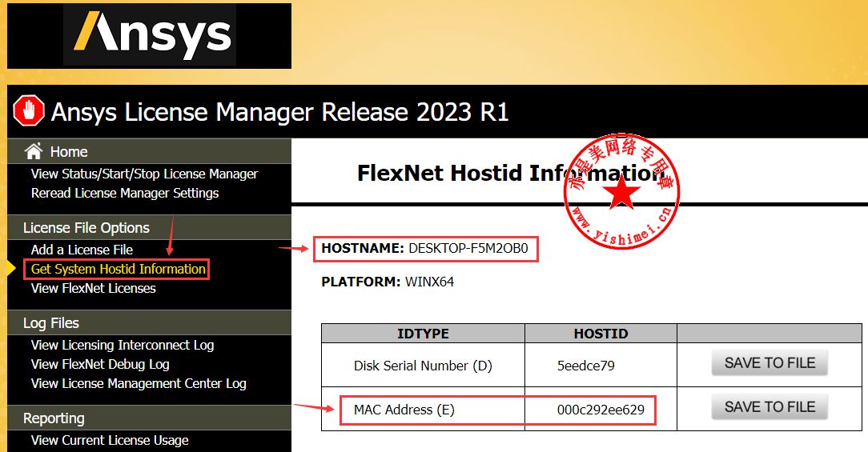Screen dimensions: 868x452
Task: Click the MAC Address (E) cell
Action: click(x=423, y=410)
